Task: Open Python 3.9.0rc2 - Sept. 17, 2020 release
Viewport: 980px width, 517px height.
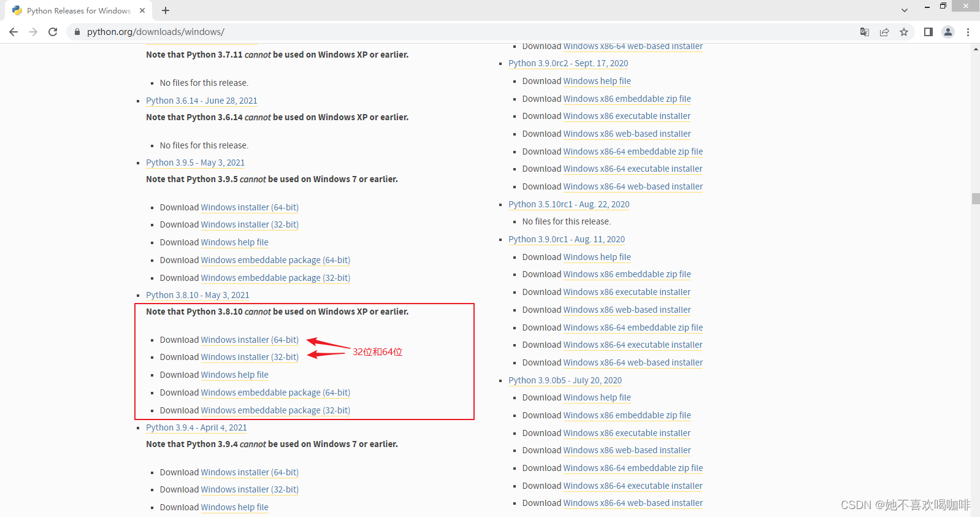Action: [568, 63]
